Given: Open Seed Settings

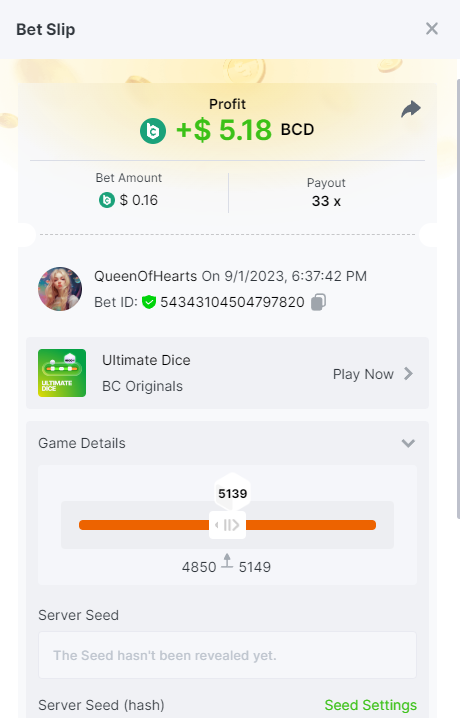Looking at the screenshot, I should pos(371,705).
